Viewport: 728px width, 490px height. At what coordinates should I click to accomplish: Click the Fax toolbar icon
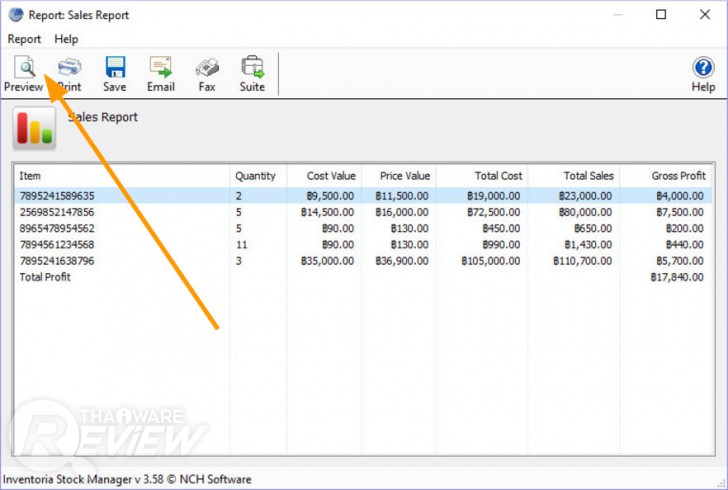pos(207,74)
